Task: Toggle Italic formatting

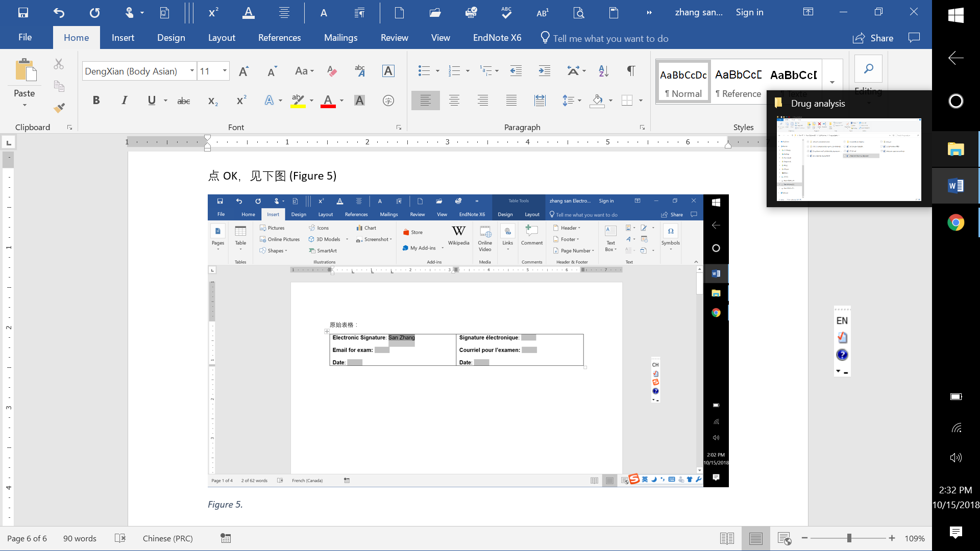Action: pyautogui.click(x=124, y=101)
